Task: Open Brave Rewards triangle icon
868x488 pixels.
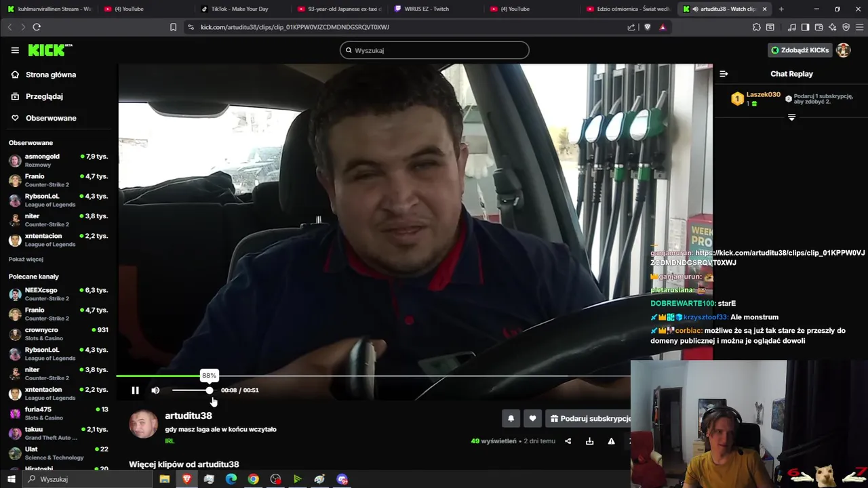Action: [663, 27]
